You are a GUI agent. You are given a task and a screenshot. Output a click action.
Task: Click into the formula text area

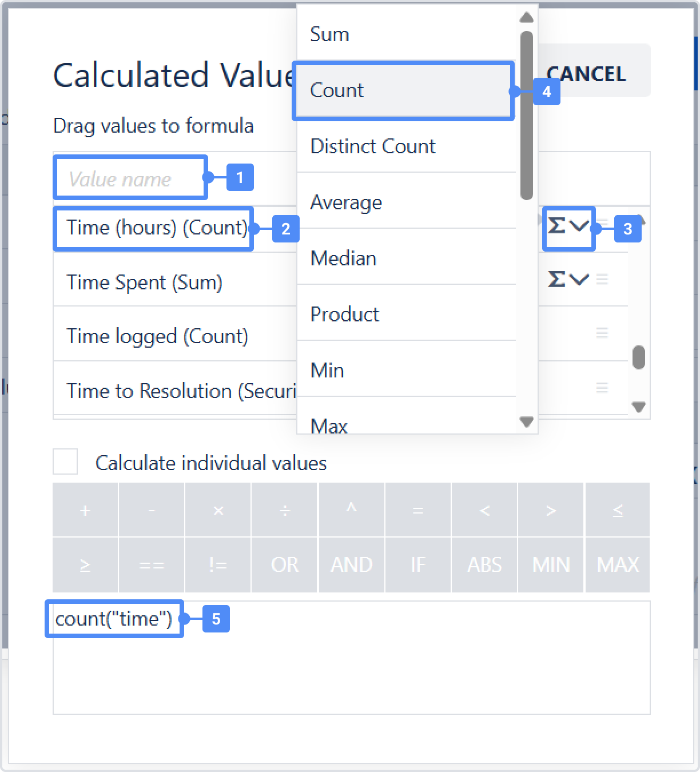tap(351, 669)
